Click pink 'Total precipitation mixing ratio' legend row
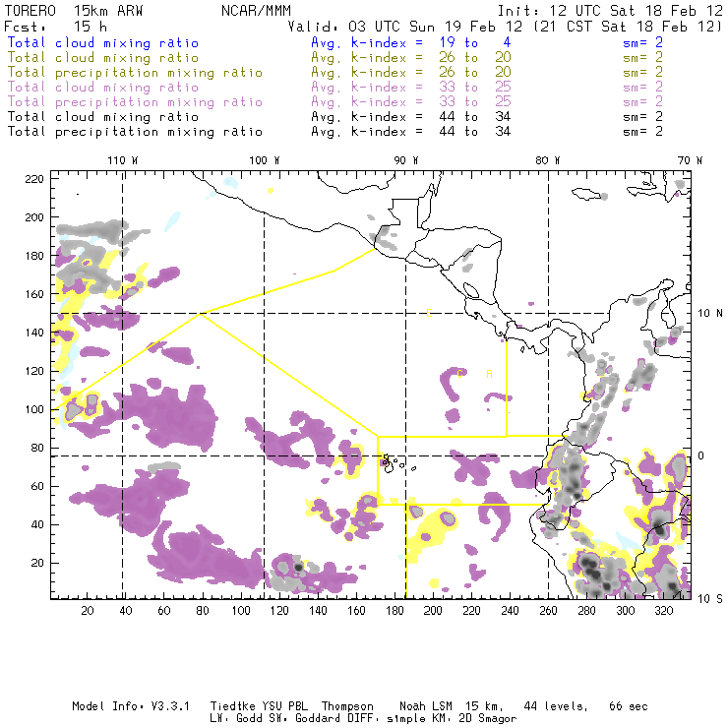This screenshot has width=728, height=728. 135,102
